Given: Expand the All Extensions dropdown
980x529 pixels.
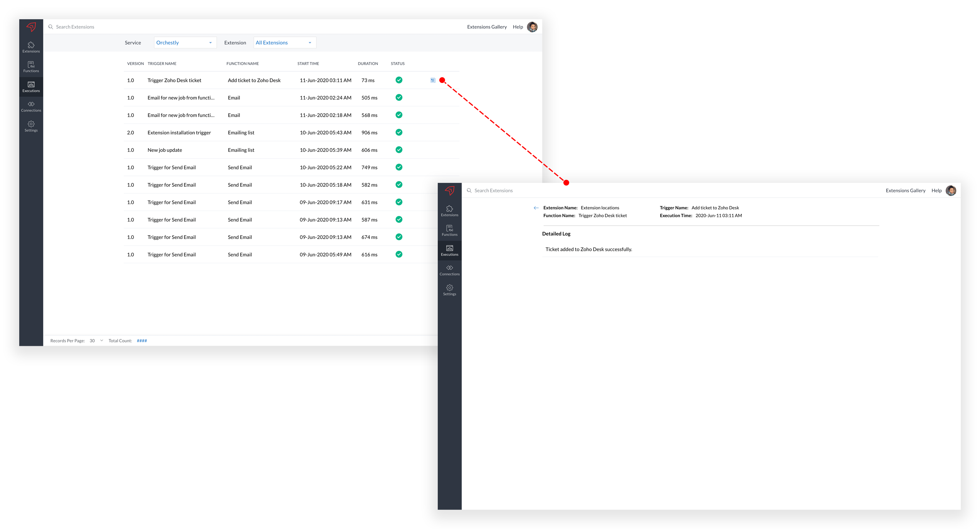Looking at the screenshot, I should pos(284,43).
